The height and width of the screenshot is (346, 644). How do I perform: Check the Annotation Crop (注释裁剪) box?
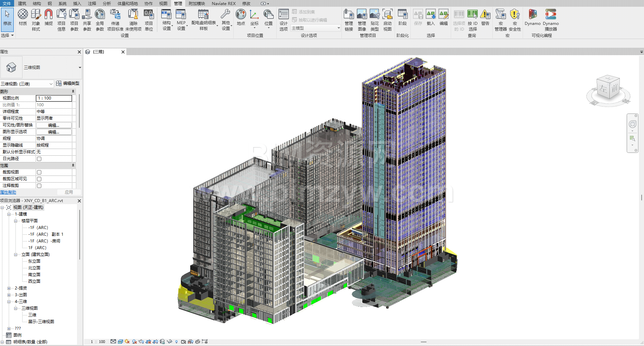(39, 186)
